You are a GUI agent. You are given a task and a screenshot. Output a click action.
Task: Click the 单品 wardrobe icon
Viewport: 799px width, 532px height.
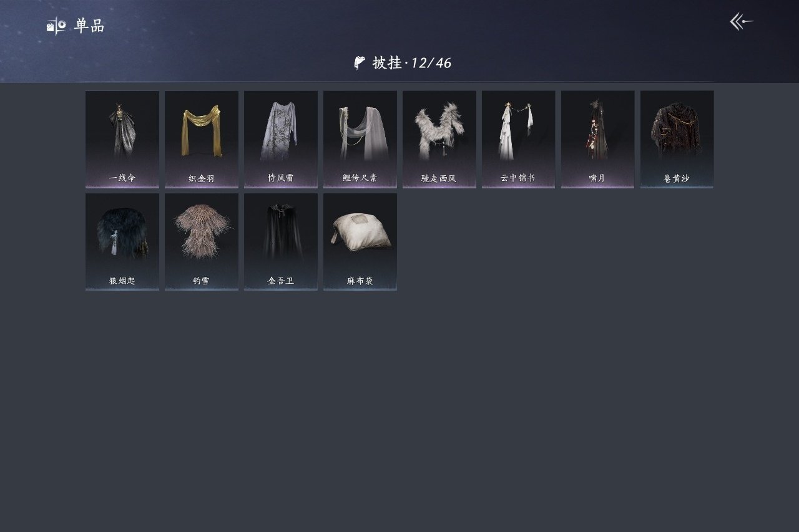56,26
